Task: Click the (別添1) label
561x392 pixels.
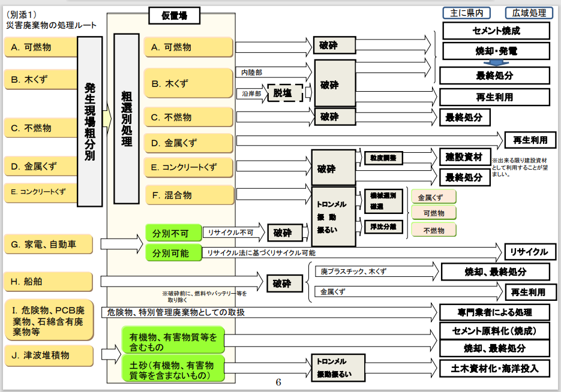Action: [x=22, y=14]
